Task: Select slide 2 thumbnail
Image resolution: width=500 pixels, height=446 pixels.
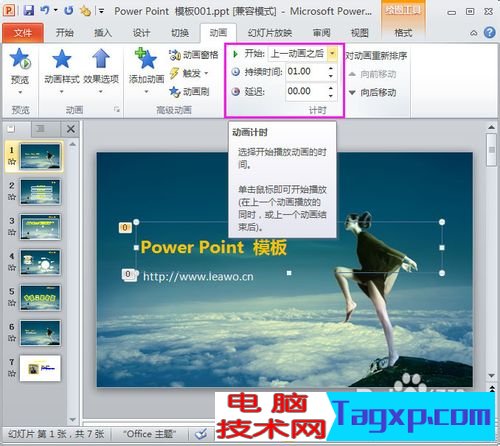Action: [x=40, y=192]
